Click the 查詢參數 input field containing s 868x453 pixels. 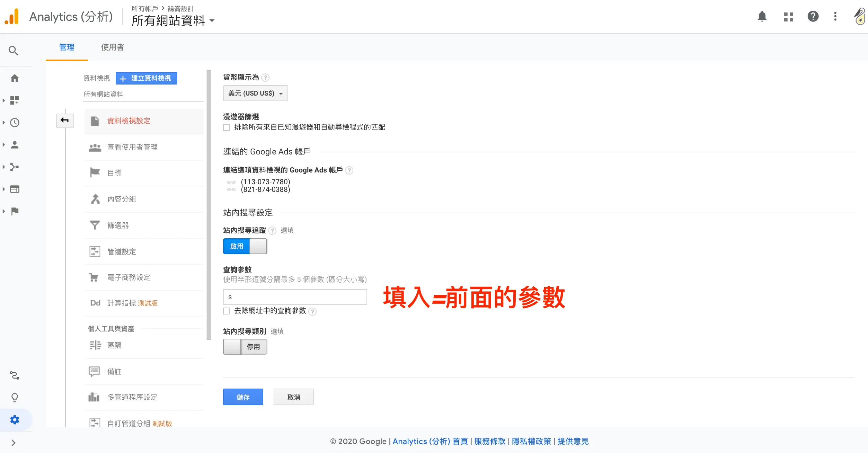295,297
